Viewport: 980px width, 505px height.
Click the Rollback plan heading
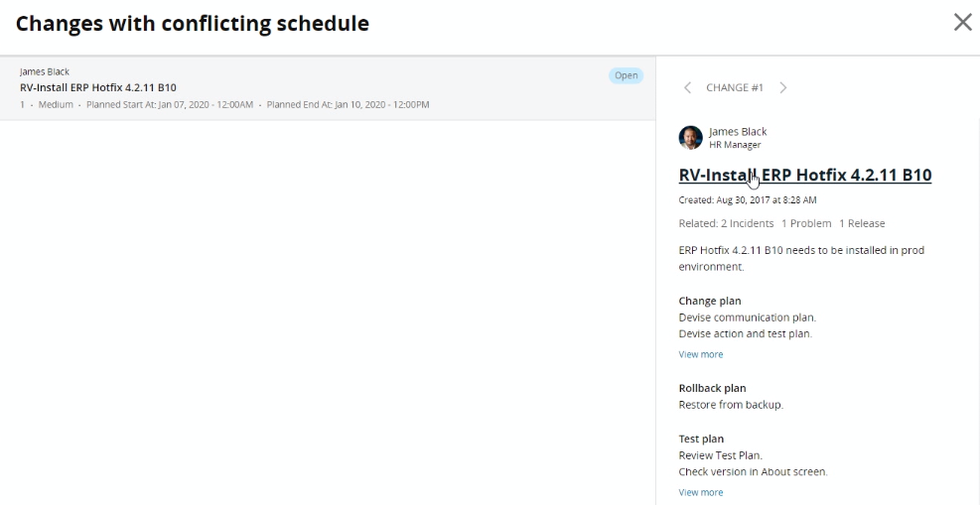point(712,388)
